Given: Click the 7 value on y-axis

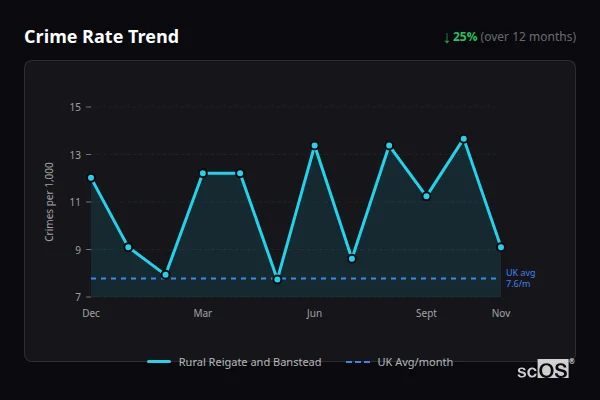Looking at the screenshot, I should point(78,297).
